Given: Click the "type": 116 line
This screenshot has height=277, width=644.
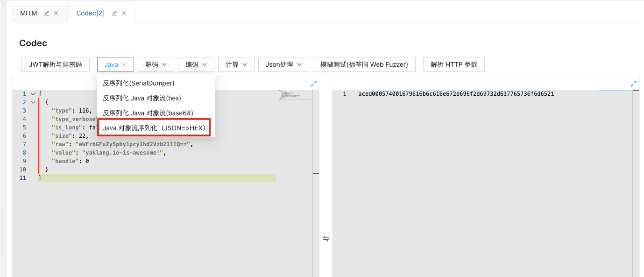Looking at the screenshot, I should (72, 111).
